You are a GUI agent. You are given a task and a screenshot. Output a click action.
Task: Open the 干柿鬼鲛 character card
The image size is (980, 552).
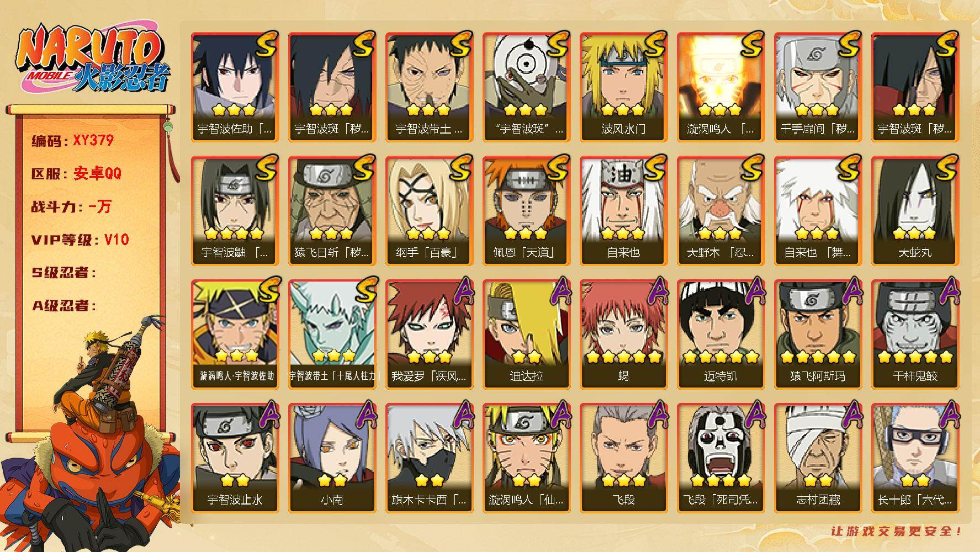point(915,335)
